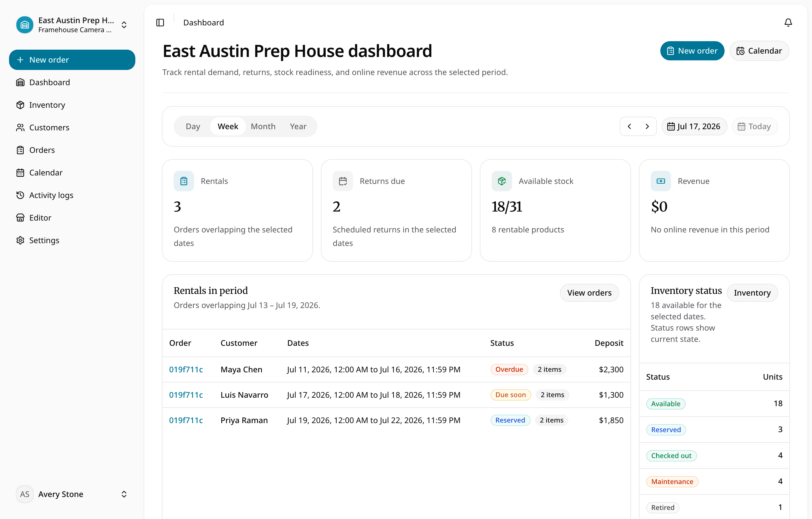Open Calendar in the sidebar
This screenshot has height=519, width=812.
tap(72, 172)
